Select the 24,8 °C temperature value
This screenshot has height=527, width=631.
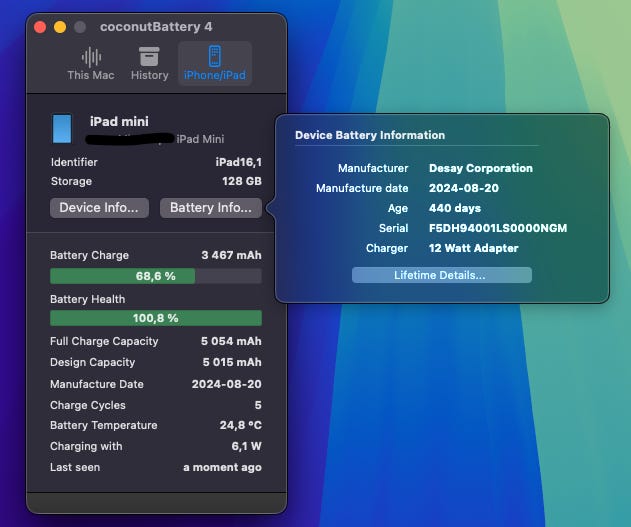(241, 425)
